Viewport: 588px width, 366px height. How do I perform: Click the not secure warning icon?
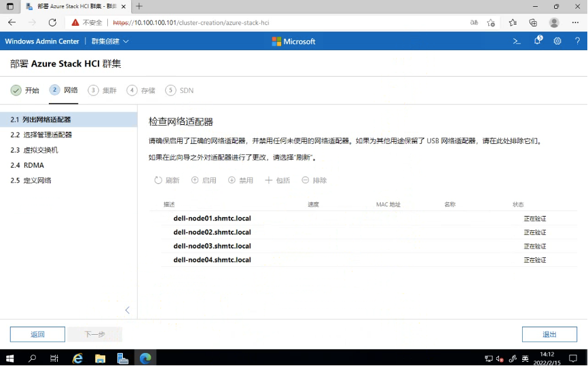[75, 22]
